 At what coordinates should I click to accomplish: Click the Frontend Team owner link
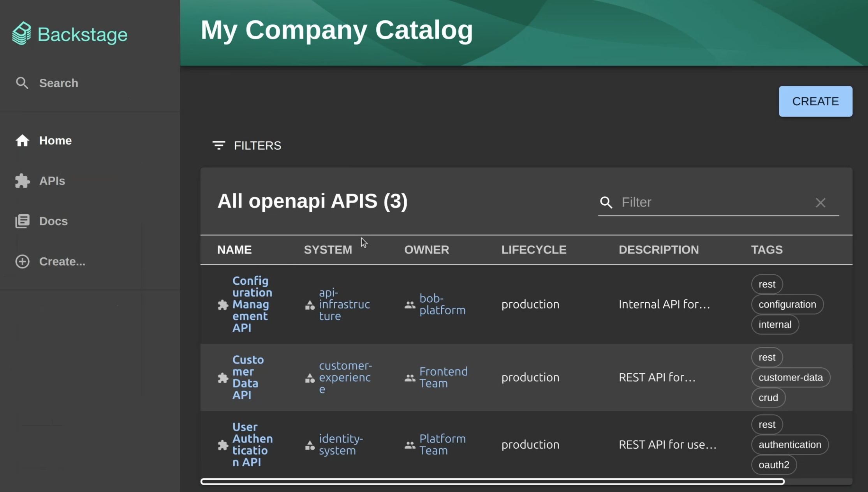444,377
